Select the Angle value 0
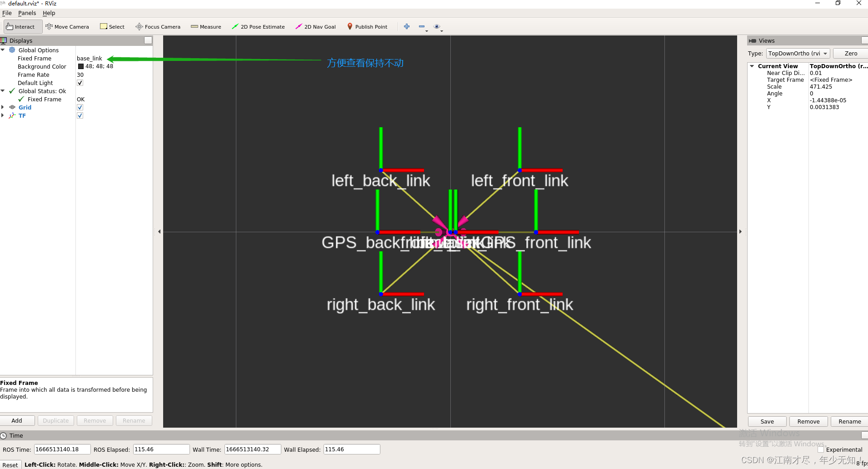 pos(812,93)
